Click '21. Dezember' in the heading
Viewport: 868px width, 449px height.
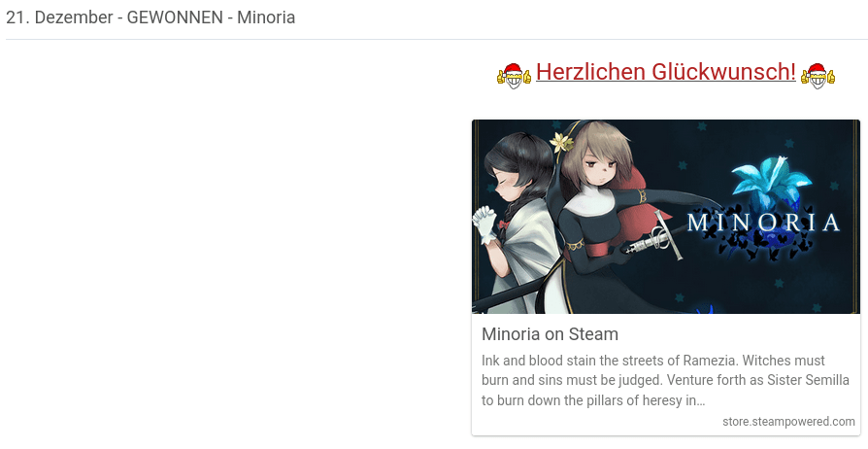pos(59,17)
